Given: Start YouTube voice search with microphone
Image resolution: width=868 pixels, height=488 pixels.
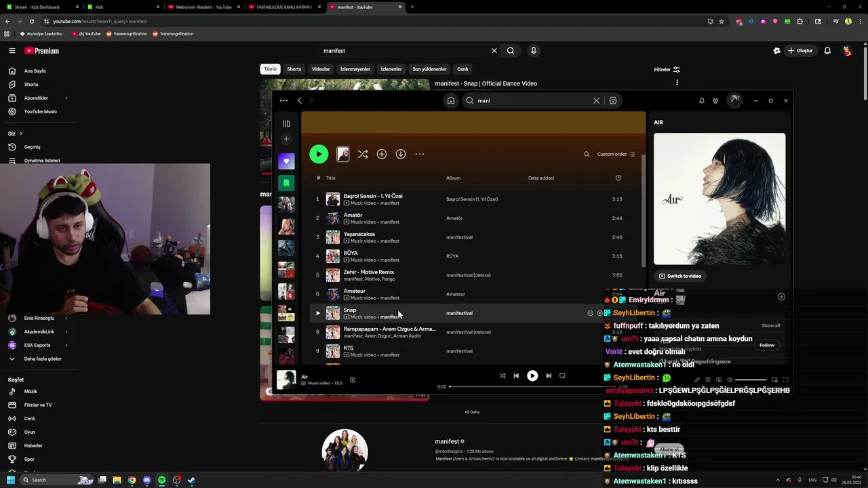Looking at the screenshot, I should [x=534, y=51].
